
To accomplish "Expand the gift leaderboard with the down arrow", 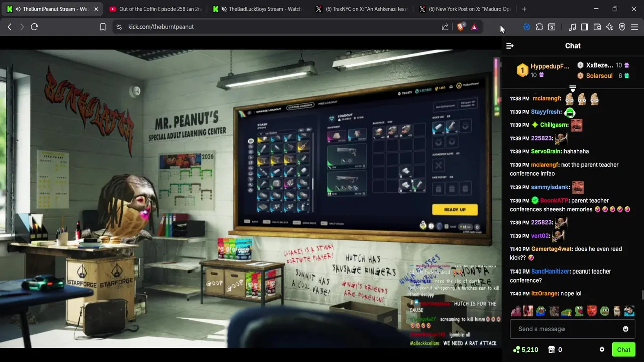I will (573, 89).
